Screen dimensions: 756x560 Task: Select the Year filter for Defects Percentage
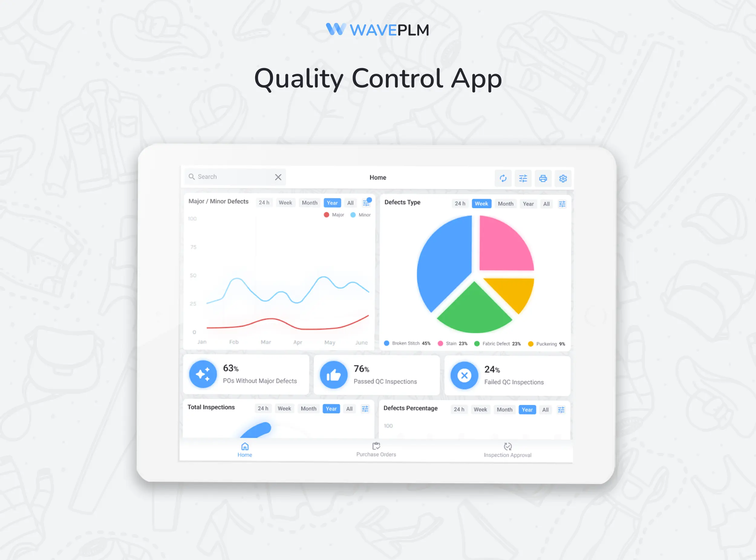point(528,408)
